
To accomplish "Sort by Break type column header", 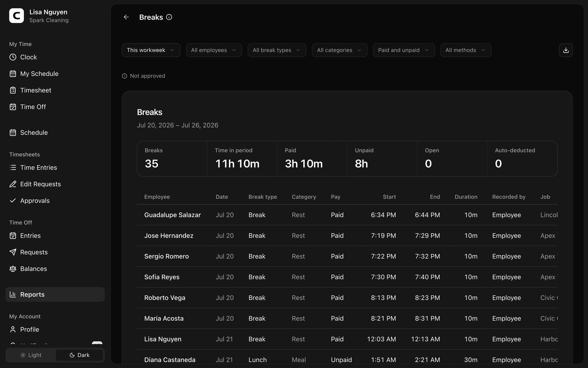I will [x=263, y=197].
